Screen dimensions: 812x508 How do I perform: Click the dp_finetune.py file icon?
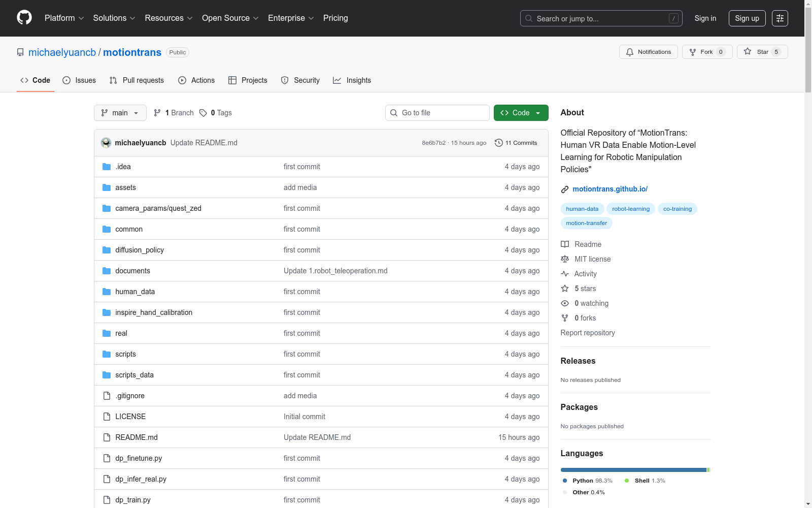point(107,458)
